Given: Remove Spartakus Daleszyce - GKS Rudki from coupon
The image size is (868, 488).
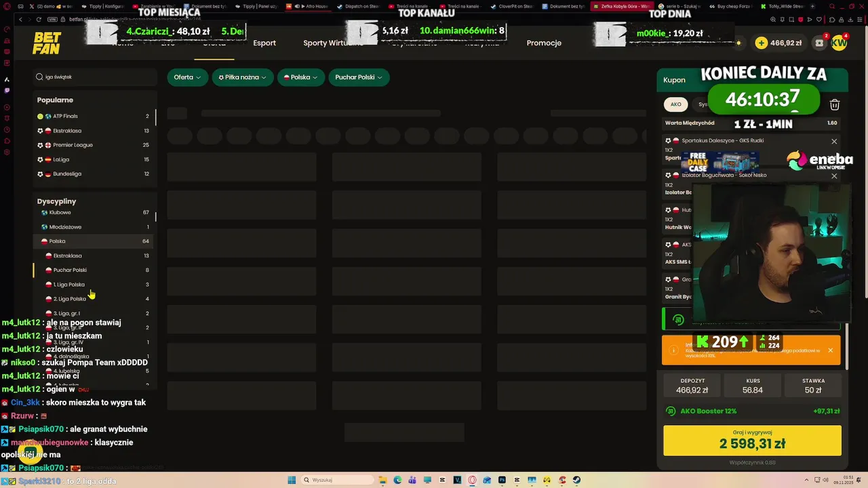Looking at the screenshot, I should click(834, 142).
